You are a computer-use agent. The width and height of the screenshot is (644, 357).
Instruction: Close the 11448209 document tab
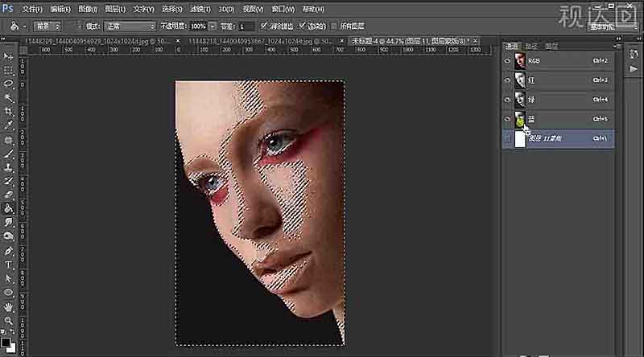point(178,41)
